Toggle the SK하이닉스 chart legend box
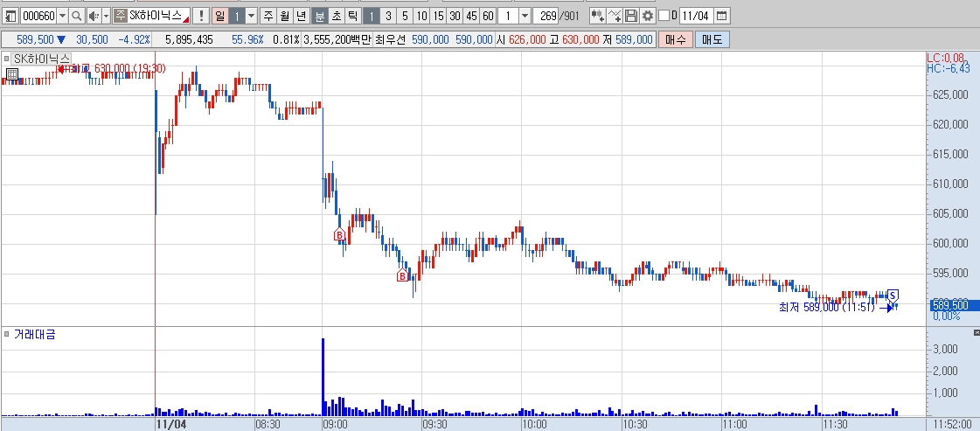Viewport: 980px width, 431px height. 6,59
